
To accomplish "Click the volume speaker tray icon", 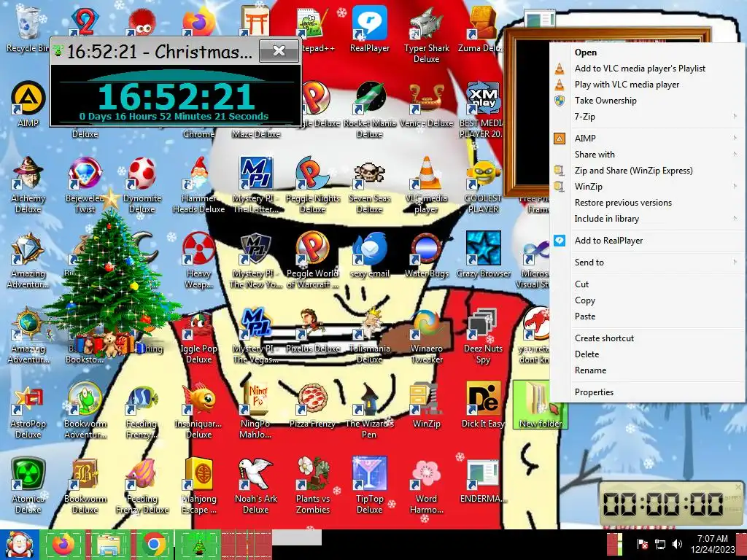I will [677, 544].
